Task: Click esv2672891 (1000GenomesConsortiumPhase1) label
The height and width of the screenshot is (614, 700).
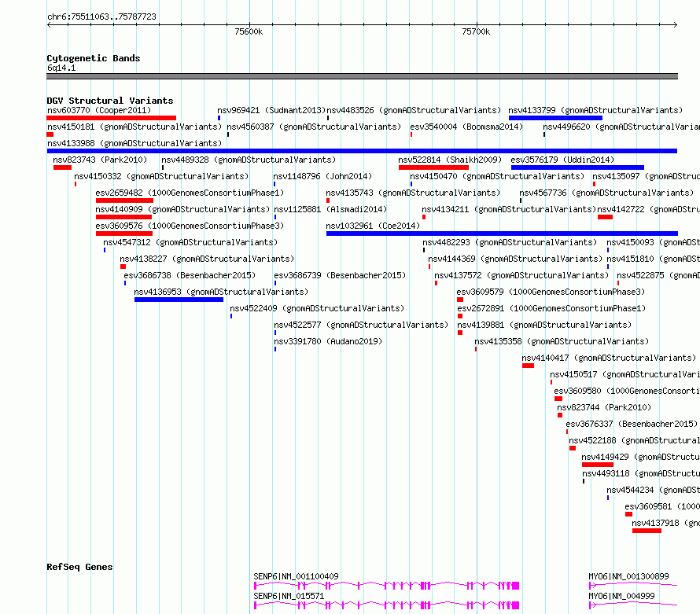Action: [551, 308]
